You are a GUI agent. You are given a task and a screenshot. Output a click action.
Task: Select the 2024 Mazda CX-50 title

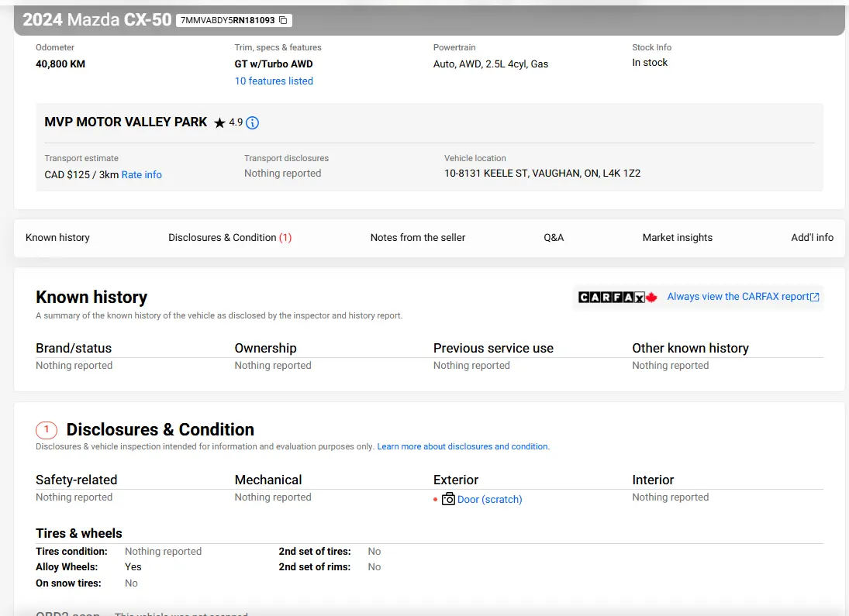[x=97, y=19]
